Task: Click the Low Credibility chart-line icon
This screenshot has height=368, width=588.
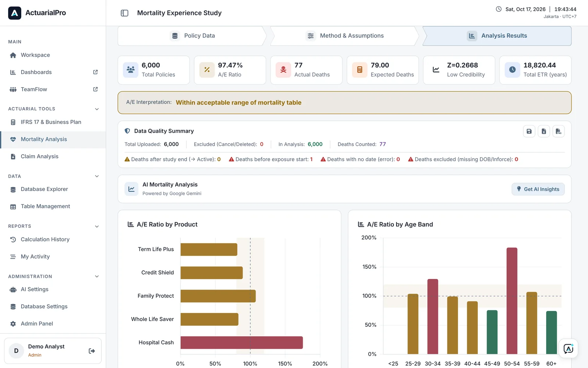Action: click(x=436, y=70)
